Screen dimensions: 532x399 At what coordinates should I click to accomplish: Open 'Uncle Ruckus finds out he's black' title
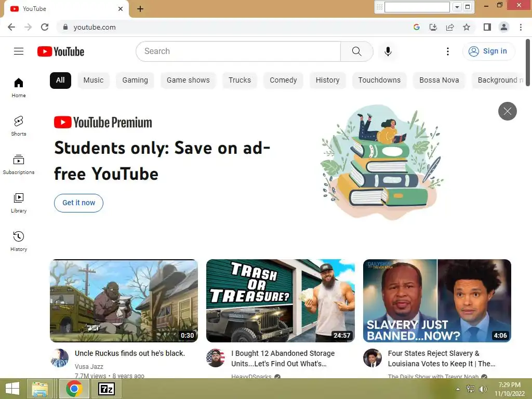coord(130,353)
